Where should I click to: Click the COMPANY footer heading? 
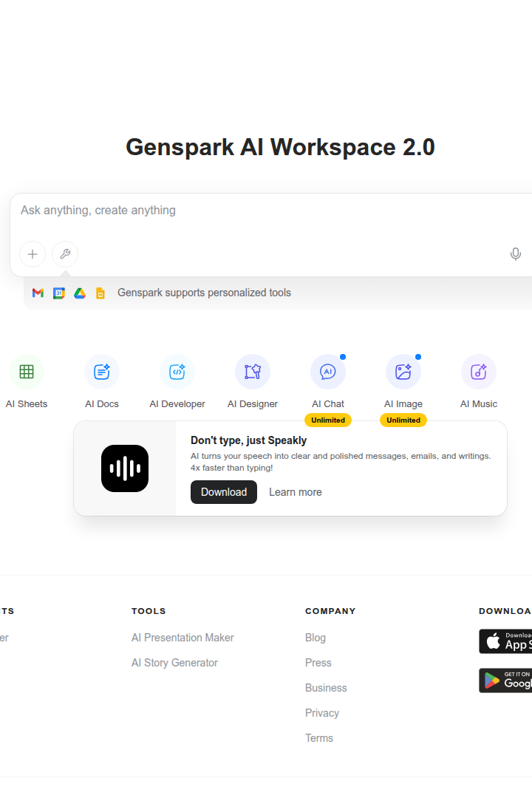pyautogui.click(x=330, y=611)
